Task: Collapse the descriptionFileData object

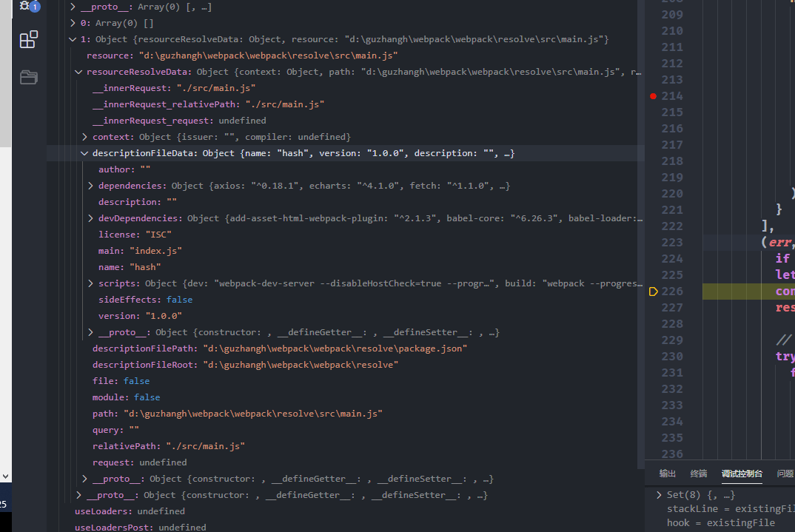Action: click(x=85, y=153)
